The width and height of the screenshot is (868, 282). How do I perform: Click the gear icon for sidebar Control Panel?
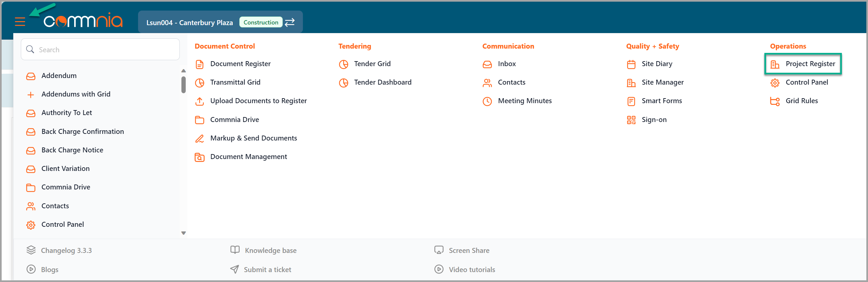point(31,225)
